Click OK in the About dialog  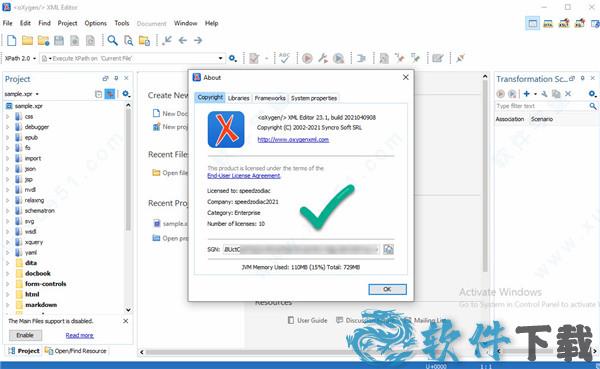coord(387,289)
